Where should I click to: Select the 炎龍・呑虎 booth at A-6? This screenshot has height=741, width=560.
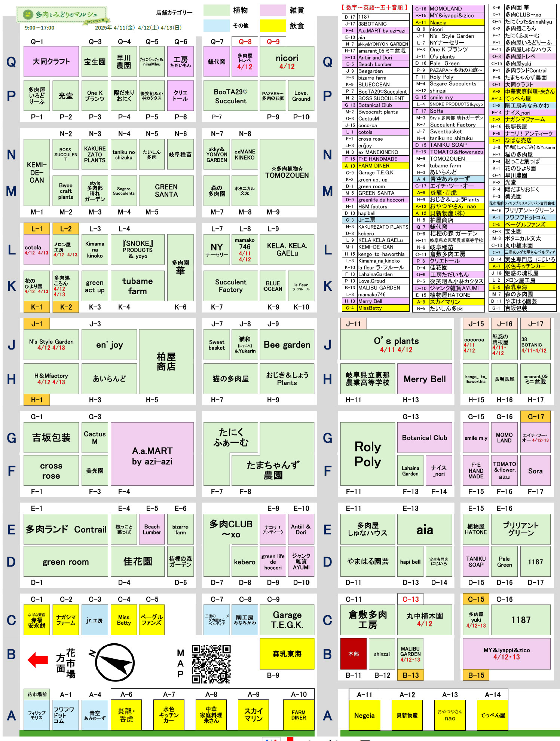pos(126,715)
